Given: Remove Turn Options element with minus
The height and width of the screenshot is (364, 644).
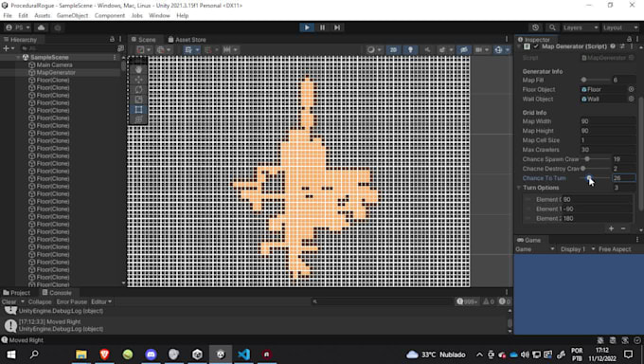Looking at the screenshot, I should click(623, 228).
